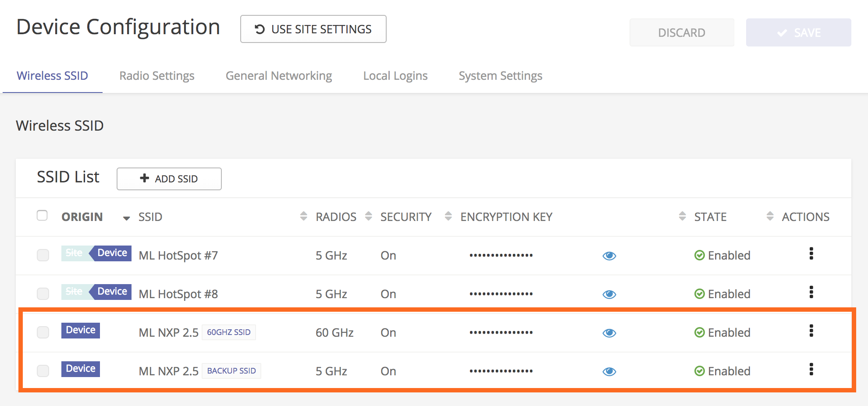Reveal the ML HotSpot #8 encryption key
The image size is (868, 406).
coord(609,294)
